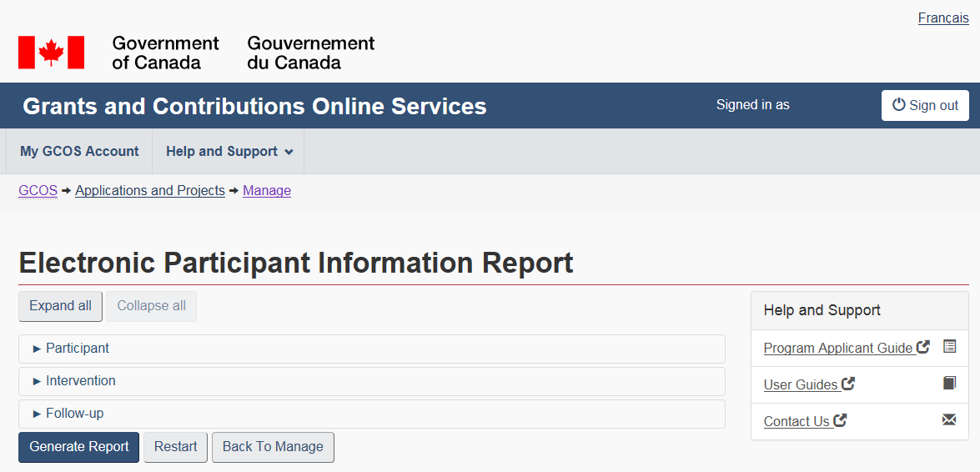
Task: Click the User Guides book icon
Action: click(949, 384)
